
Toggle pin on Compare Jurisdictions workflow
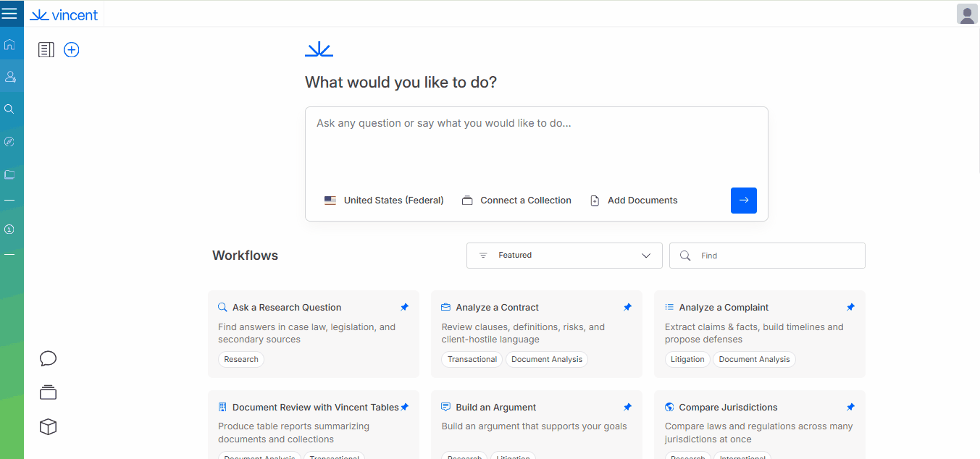(x=850, y=407)
